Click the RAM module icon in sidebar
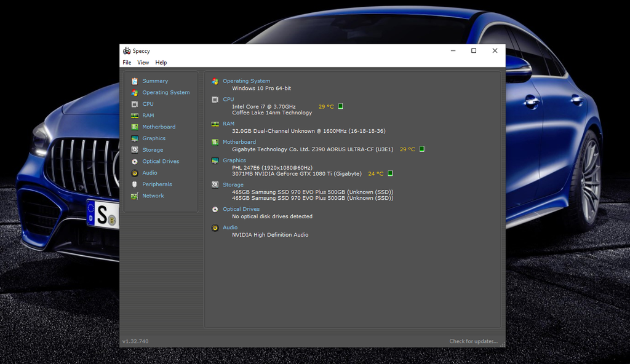Screen dimensions: 630x364 pyautogui.click(x=135, y=116)
